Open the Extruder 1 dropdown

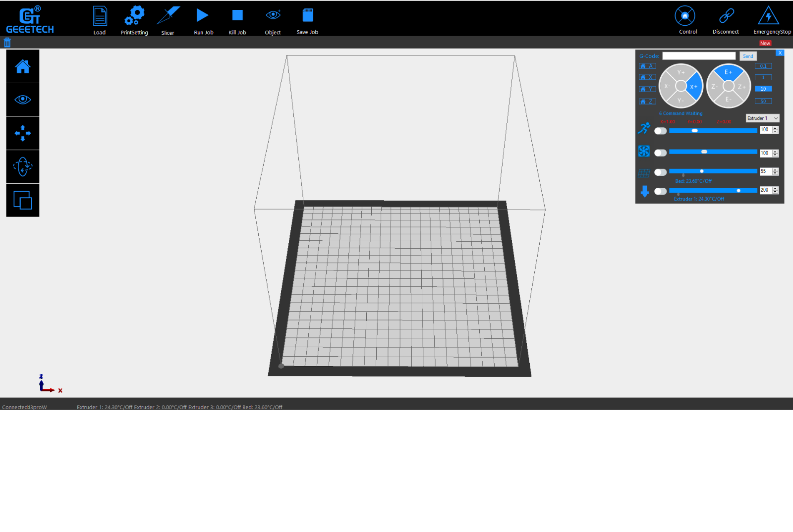click(x=762, y=118)
